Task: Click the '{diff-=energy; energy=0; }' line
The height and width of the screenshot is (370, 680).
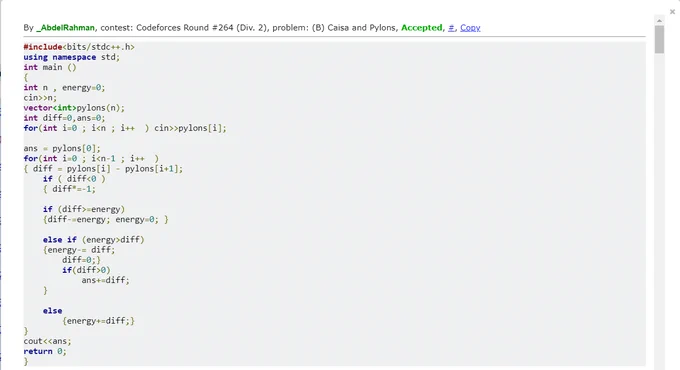Action: pyautogui.click(x=105, y=219)
